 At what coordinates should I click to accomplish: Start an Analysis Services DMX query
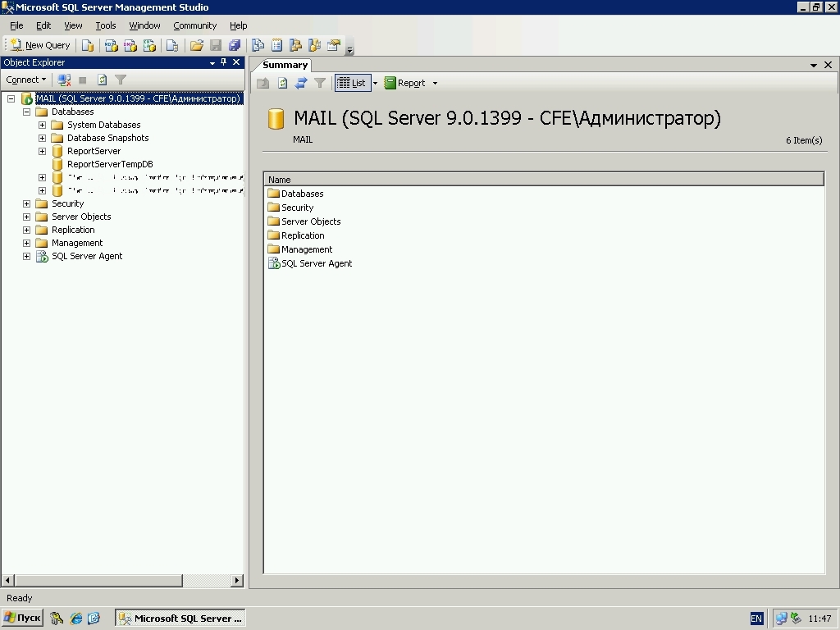(130, 46)
